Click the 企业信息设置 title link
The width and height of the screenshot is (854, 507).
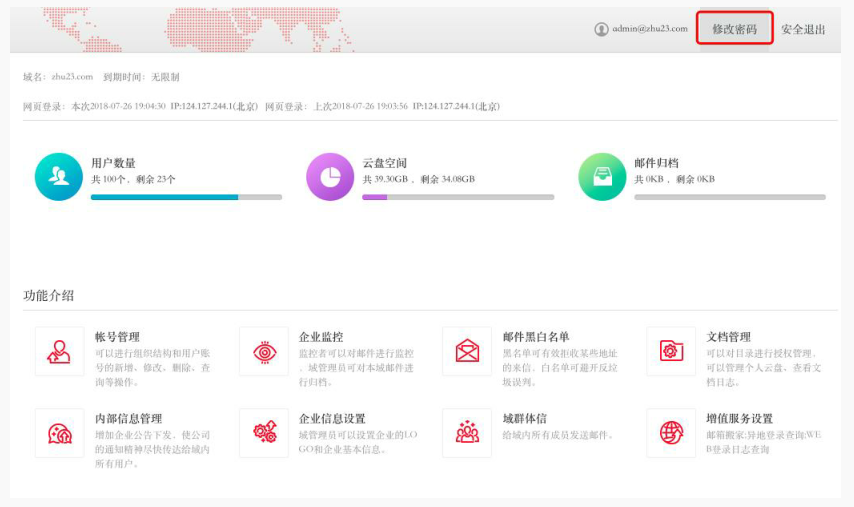click(x=332, y=419)
